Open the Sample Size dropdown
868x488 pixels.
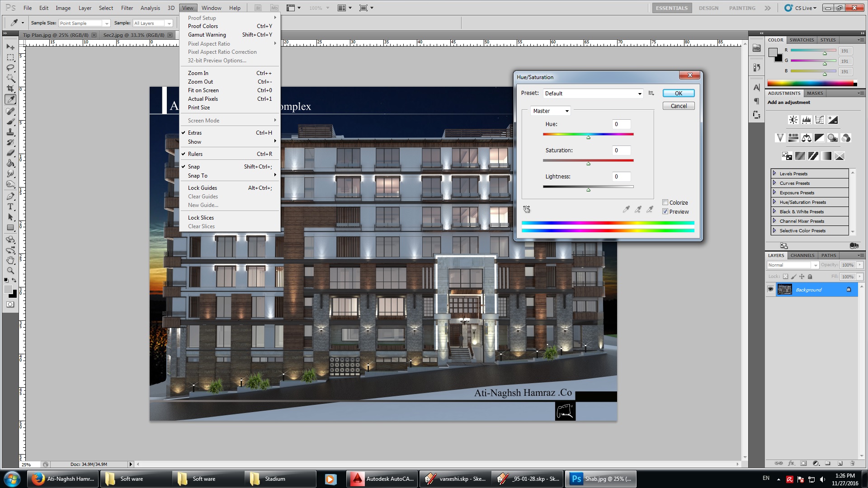84,23
